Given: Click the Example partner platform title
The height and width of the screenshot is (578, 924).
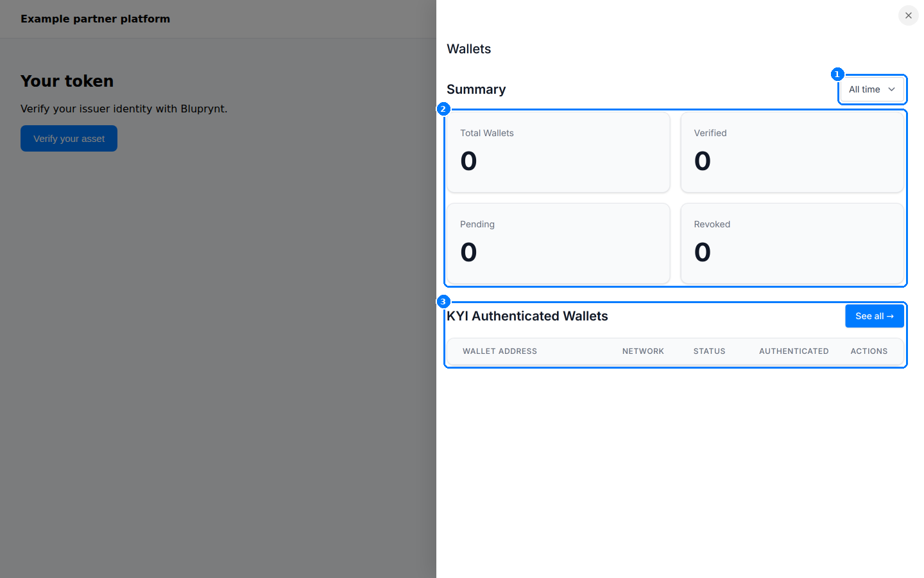Looking at the screenshot, I should coord(95,19).
